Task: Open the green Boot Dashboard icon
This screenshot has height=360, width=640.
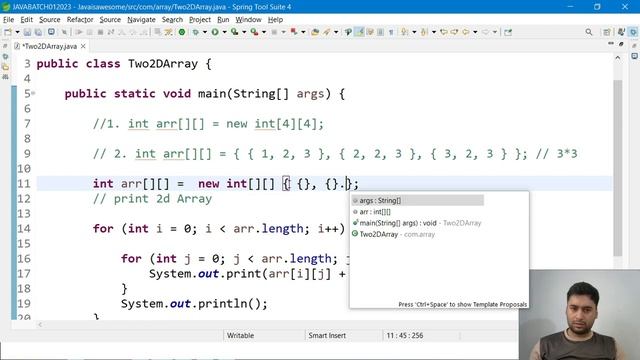Action: pyautogui.click(x=182, y=32)
